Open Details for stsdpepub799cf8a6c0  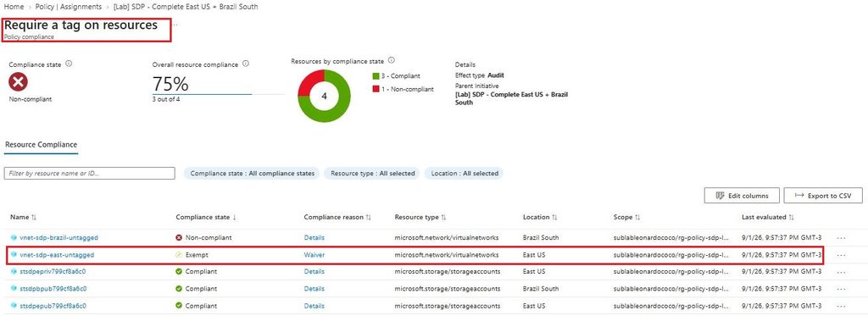[x=314, y=306]
